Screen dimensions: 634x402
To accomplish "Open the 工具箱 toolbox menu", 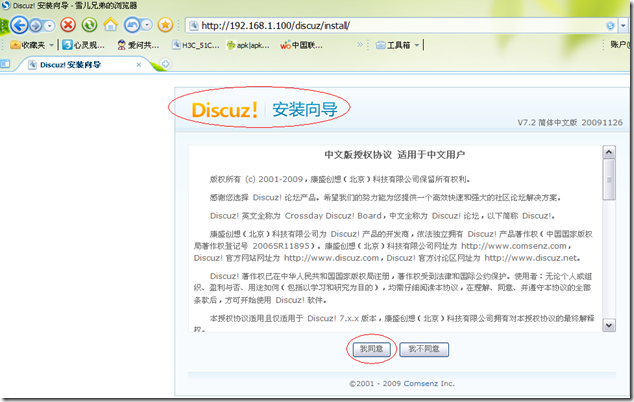I will 393,45.
